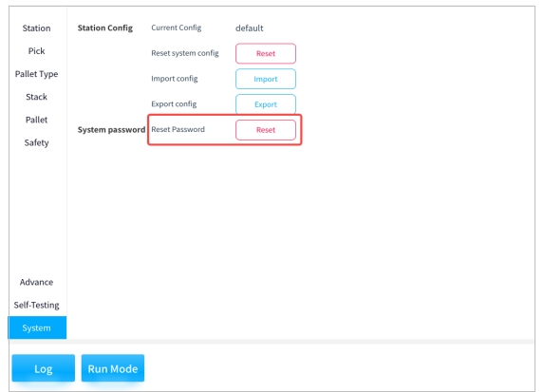Click the 'Reset Password' label text
The width and height of the screenshot is (544, 392).
[x=178, y=129]
